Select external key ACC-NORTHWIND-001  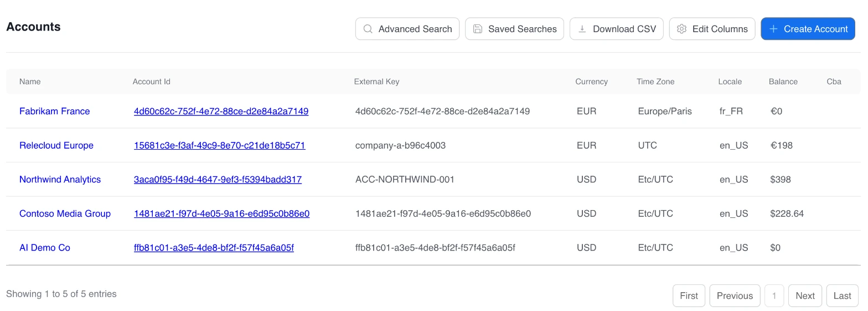[x=405, y=180]
